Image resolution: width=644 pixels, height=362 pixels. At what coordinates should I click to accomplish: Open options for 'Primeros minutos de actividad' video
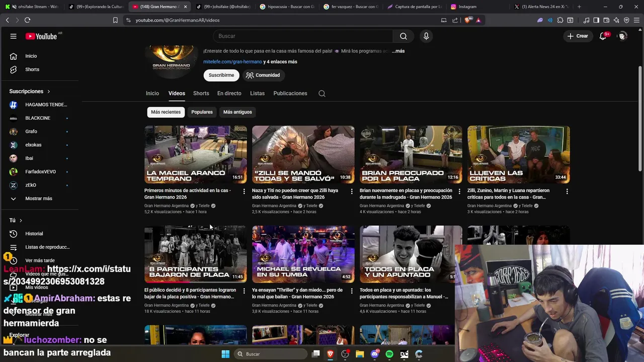(x=244, y=191)
